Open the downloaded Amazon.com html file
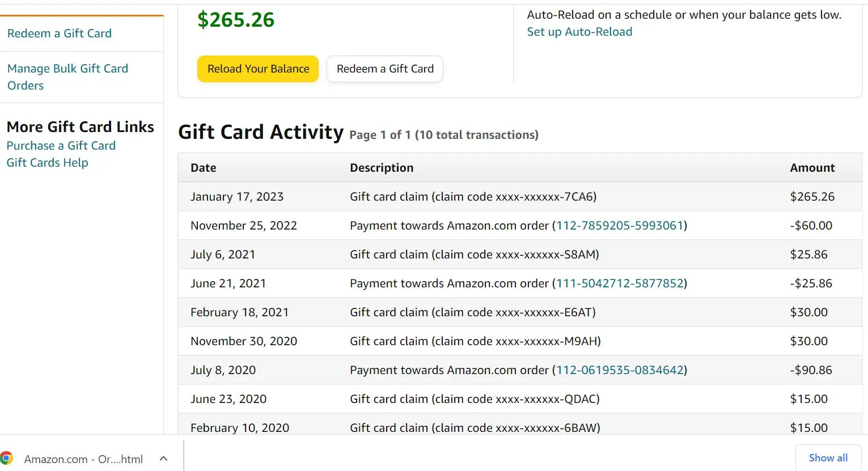868x471 pixels. (x=83, y=459)
